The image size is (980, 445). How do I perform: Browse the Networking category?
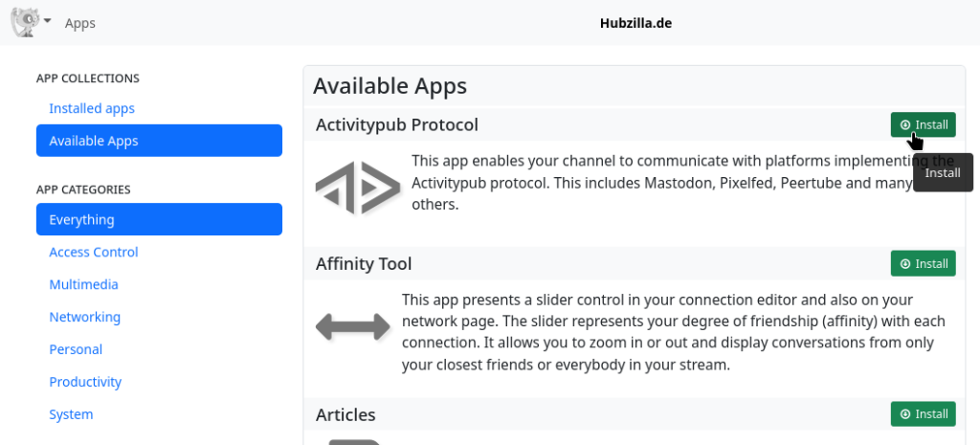click(x=85, y=317)
